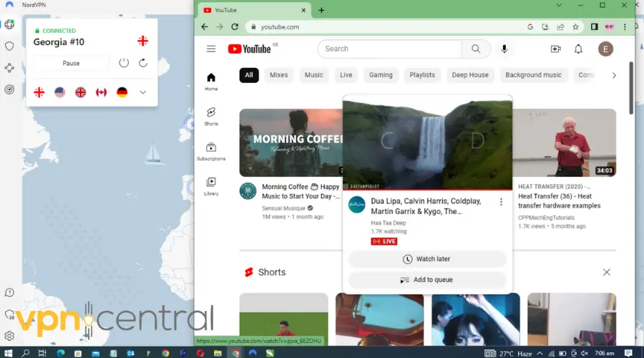Viewport: 644px width, 358px height.
Task: Open the three-dot menu on Dua Lipa video
Action: click(501, 202)
